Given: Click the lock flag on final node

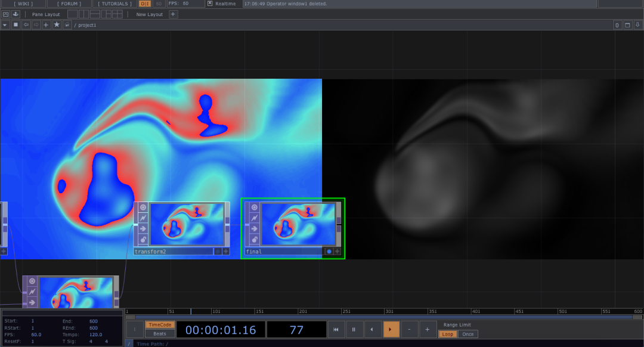Looking at the screenshot, I should coord(255,240).
